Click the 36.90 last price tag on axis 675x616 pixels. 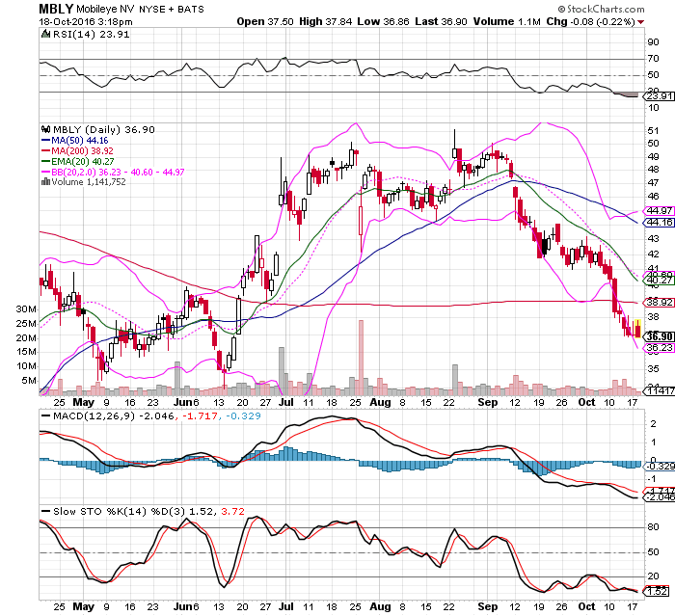[659, 336]
